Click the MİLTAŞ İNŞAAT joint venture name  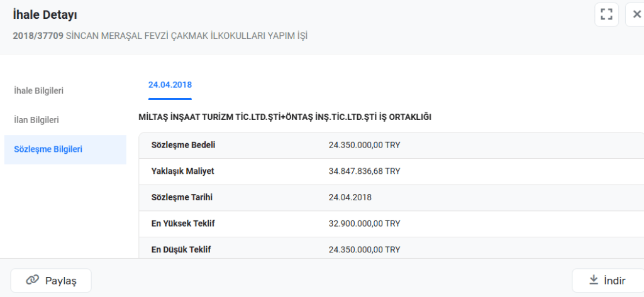coord(284,117)
